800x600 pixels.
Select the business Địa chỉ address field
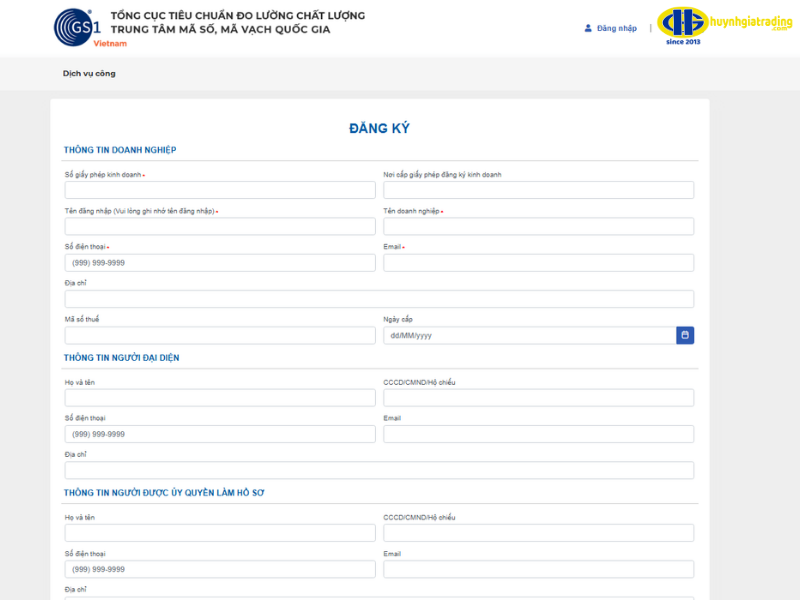click(379, 299)
